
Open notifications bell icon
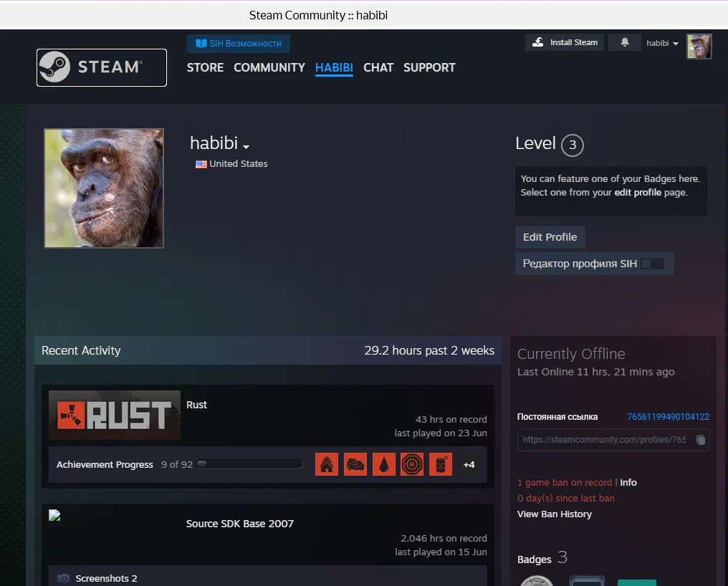click(x=625, y=42)
